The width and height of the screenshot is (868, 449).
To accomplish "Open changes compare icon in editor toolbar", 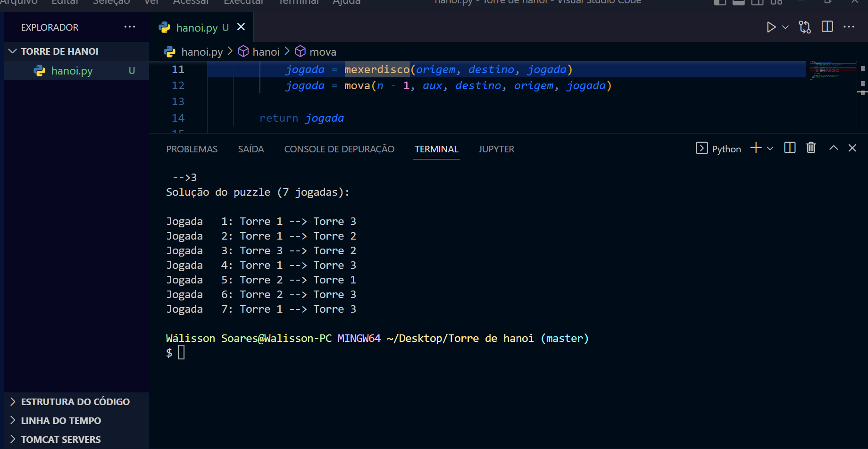I will point(805,27).
